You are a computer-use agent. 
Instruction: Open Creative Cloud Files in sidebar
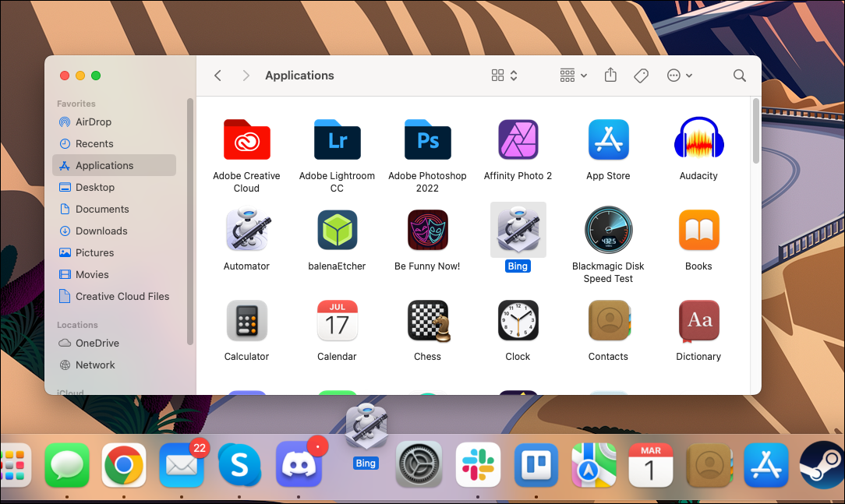tap(115, 296)
